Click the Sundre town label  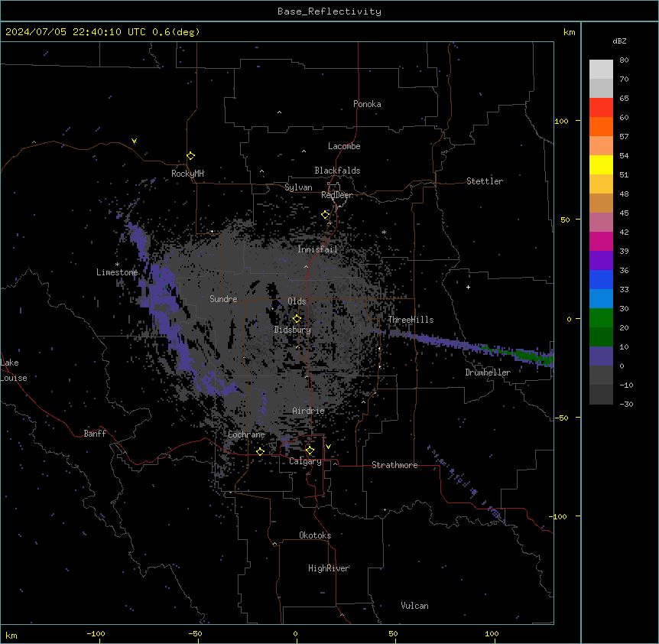tap(223, 299)
